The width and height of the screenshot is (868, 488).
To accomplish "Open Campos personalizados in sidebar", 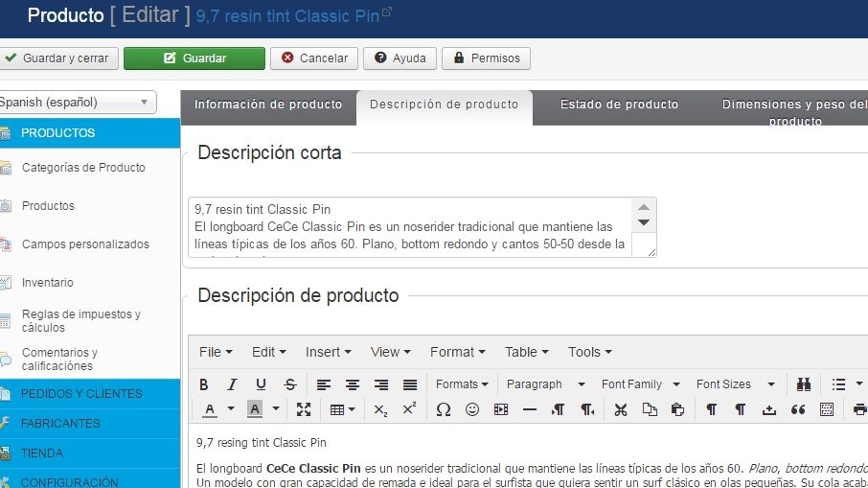I will [x=85, y=244].
